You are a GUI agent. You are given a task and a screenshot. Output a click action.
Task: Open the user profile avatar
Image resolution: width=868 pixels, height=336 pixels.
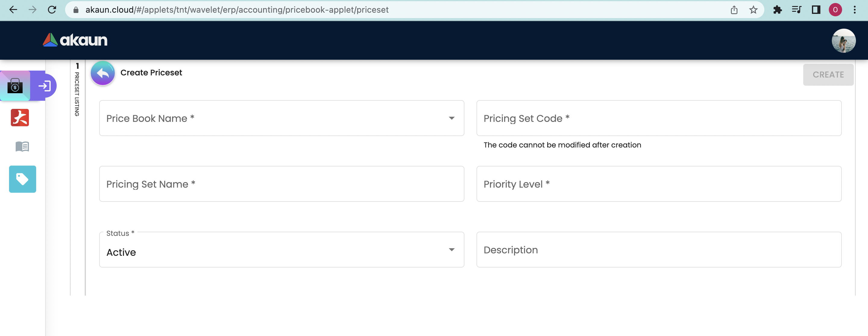tap(843, 40)
